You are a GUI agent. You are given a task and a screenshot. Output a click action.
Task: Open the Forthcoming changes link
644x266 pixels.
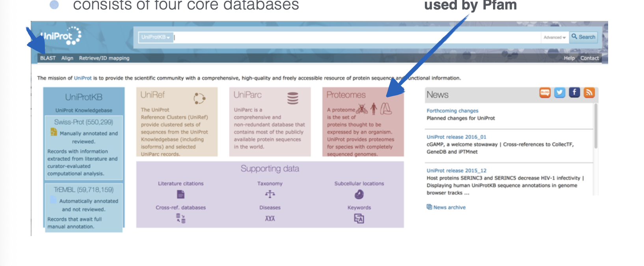[452, 111]
